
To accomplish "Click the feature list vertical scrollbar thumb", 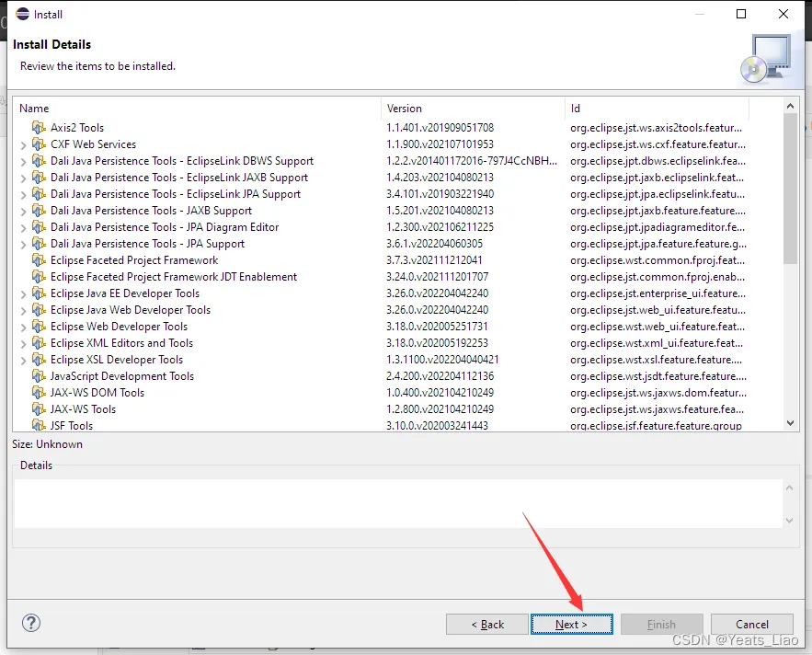I will (x=790, y=189).
